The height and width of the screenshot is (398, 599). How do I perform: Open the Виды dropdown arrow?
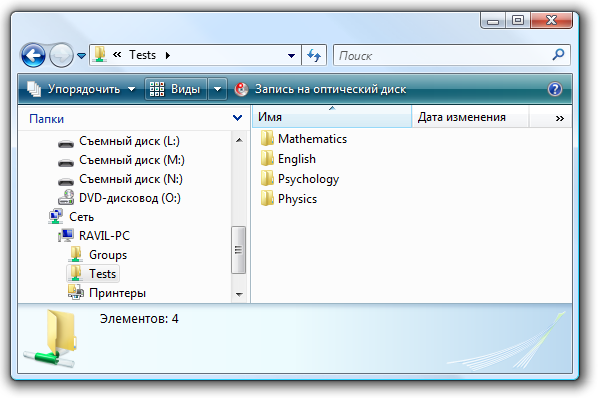click(x=217, y=89)
